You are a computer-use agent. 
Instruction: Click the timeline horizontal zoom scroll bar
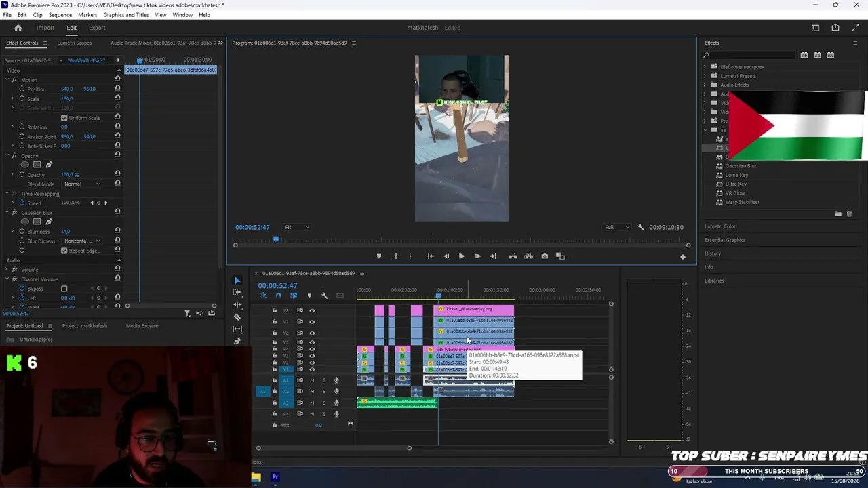point(334,448)
